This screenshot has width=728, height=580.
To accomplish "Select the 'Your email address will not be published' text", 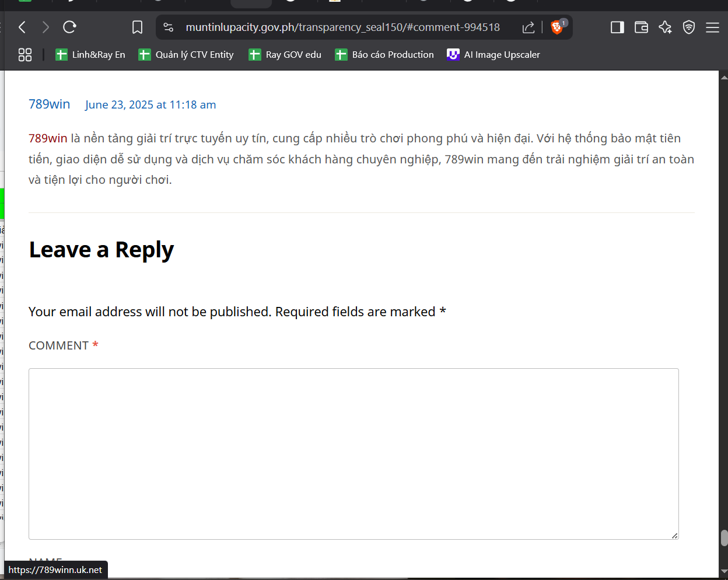I will (150, 312).
